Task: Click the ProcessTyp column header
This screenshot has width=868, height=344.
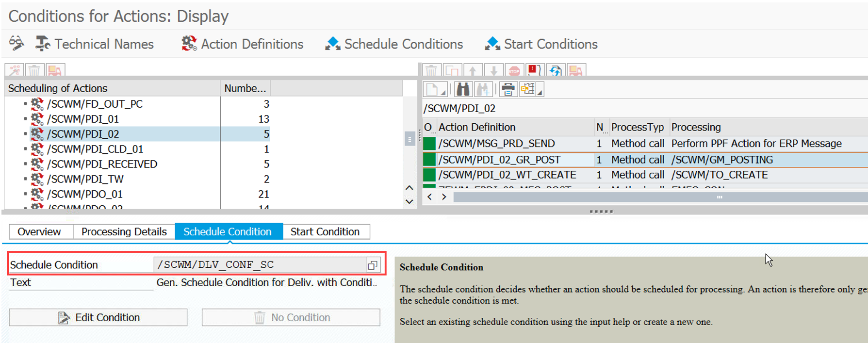Action: pos(639,127)
